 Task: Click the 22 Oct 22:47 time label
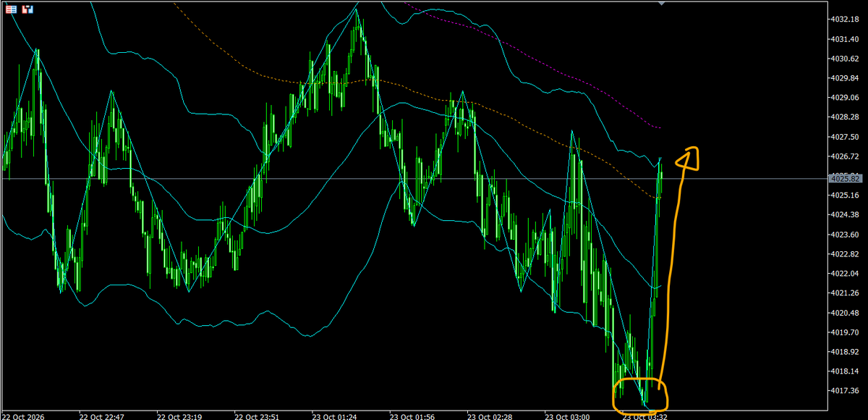(101, 416)
